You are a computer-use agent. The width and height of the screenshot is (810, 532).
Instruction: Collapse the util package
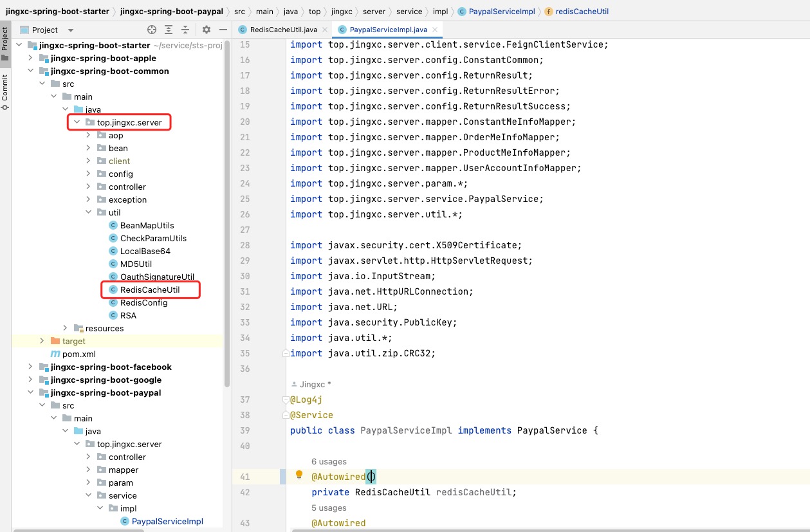(89, 212)
